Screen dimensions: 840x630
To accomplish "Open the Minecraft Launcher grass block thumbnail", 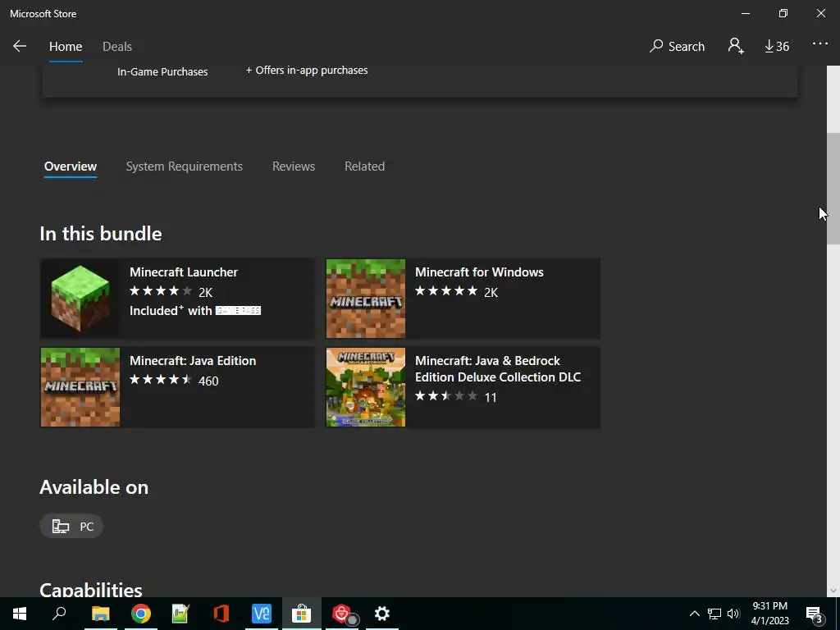I will pos(80,299).
